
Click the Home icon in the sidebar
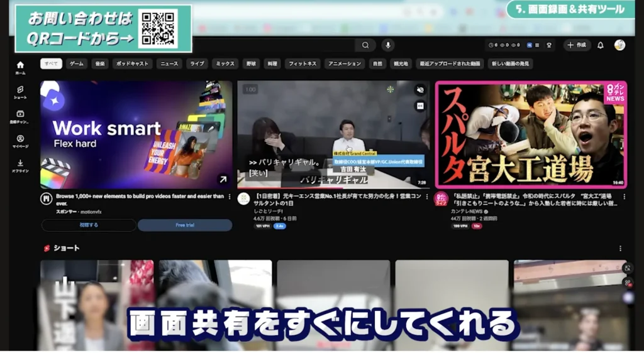pos(20,67)
